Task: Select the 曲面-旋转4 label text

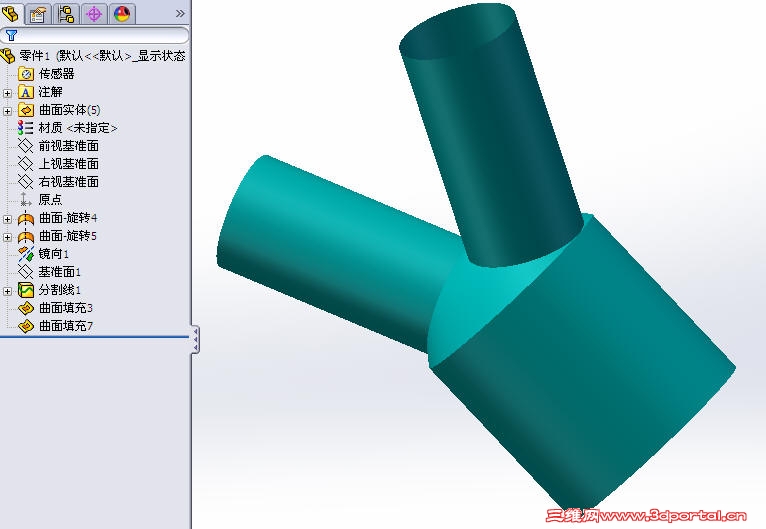Action: [68, 218]
